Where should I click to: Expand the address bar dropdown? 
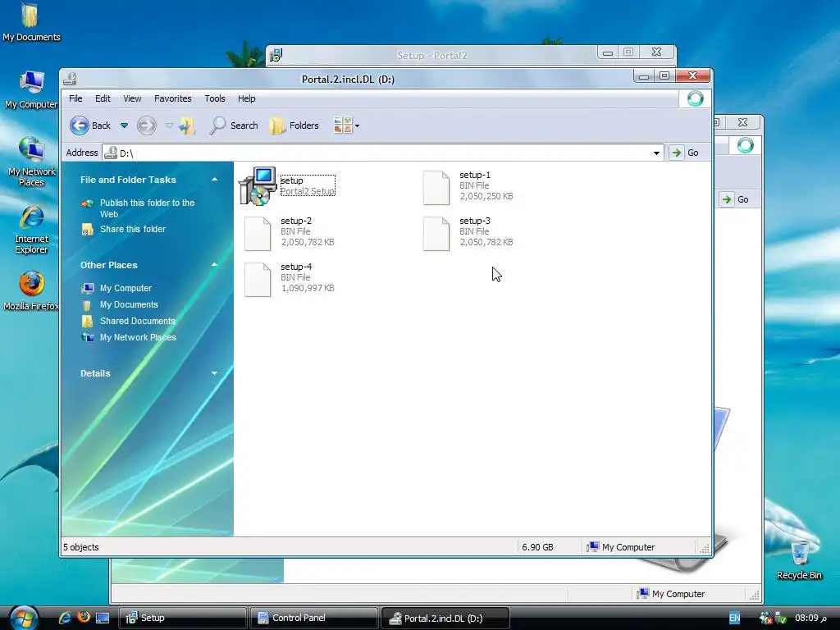pos(656,153)
